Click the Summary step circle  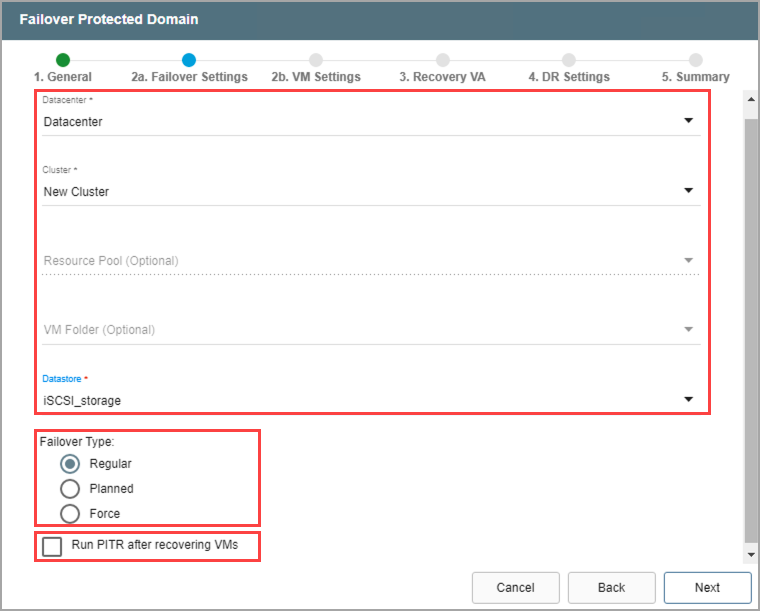(x=695, y=60)
